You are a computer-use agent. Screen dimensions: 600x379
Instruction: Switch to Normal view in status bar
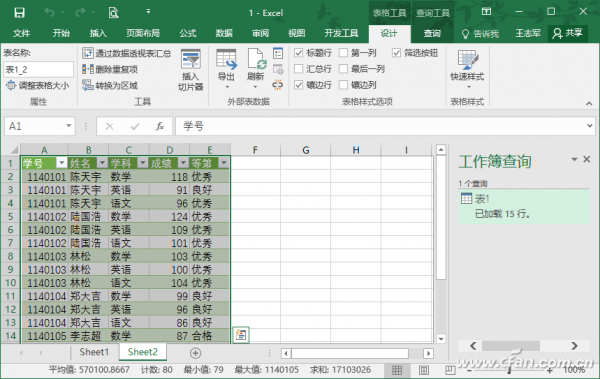click(x=397, y=370)
